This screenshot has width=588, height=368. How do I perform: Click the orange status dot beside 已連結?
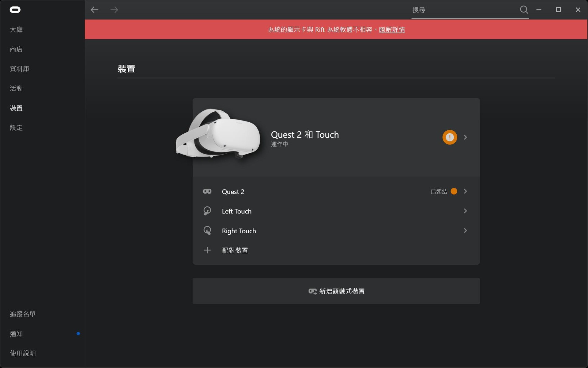pos(454,191)
